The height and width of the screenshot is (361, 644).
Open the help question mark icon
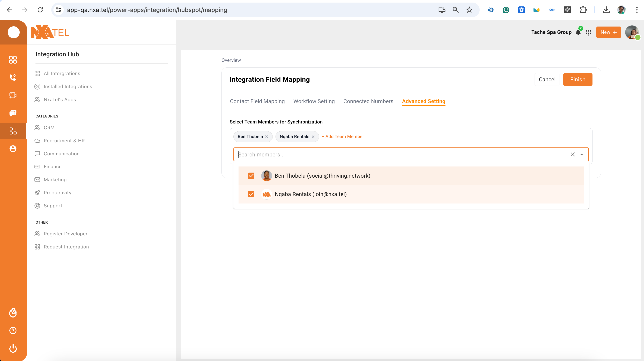pyautogui.click(x=13, y=330)
